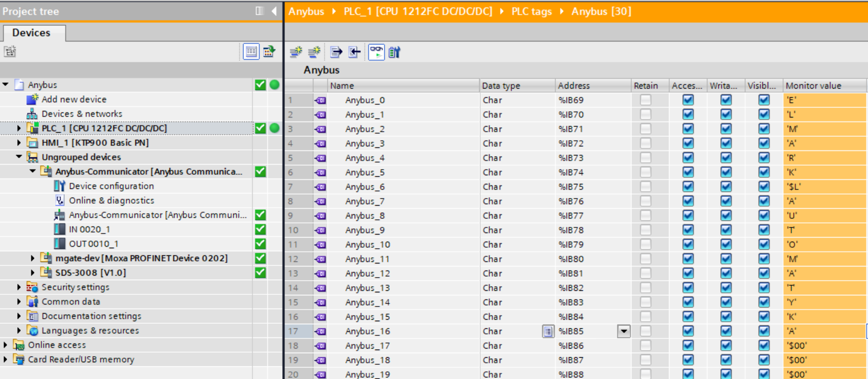Click the Import tags toolbar icon
This screenshot has width=868, height=379.
click(x=355, y=52)
